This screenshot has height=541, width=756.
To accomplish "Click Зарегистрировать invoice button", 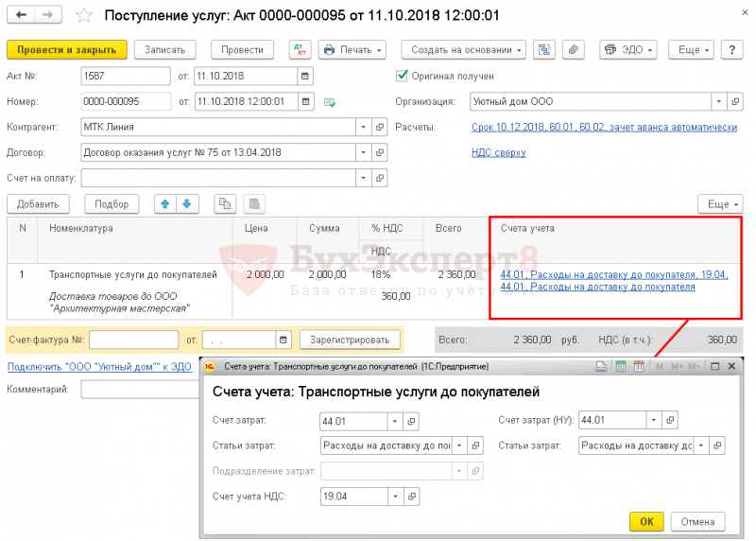I will tap(350, 340).
